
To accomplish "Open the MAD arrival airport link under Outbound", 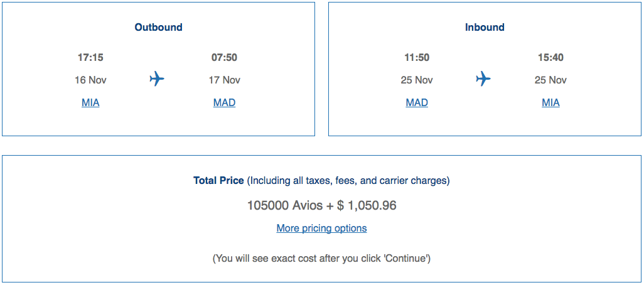I will (224, 102).
